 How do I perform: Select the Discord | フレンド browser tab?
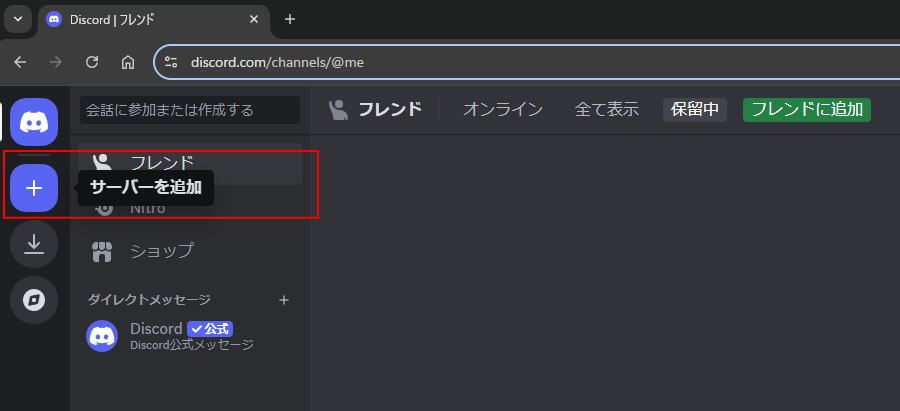(x=154, y=20)
